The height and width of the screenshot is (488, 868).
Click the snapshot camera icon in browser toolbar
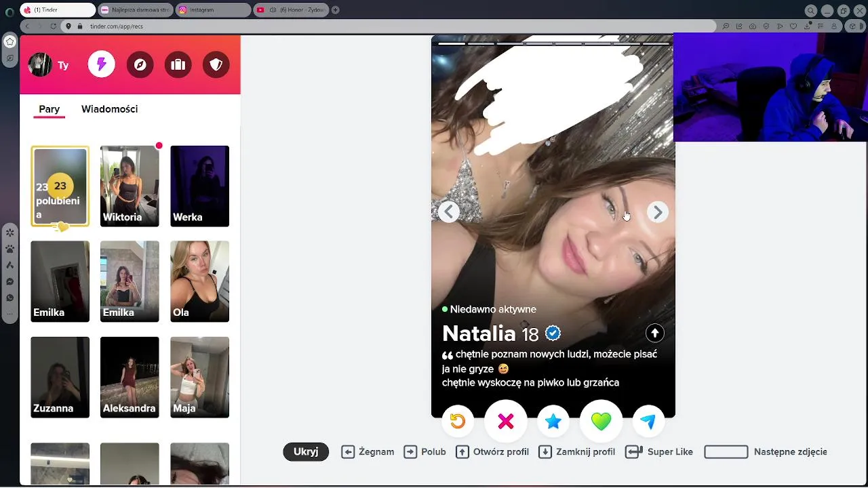(753, 26)
